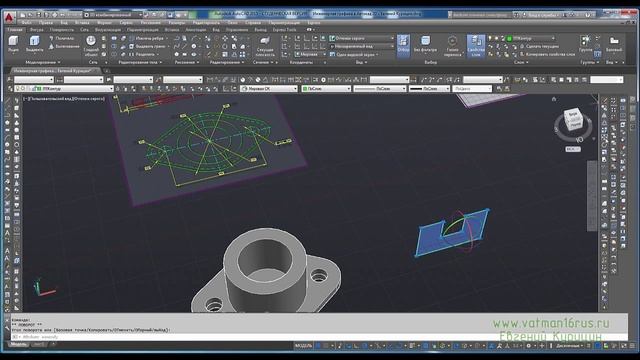The image size is (640, 360).
Task: Toggle layer freeze sun in ribbon layer list
Action: click(x=496, y=38)
